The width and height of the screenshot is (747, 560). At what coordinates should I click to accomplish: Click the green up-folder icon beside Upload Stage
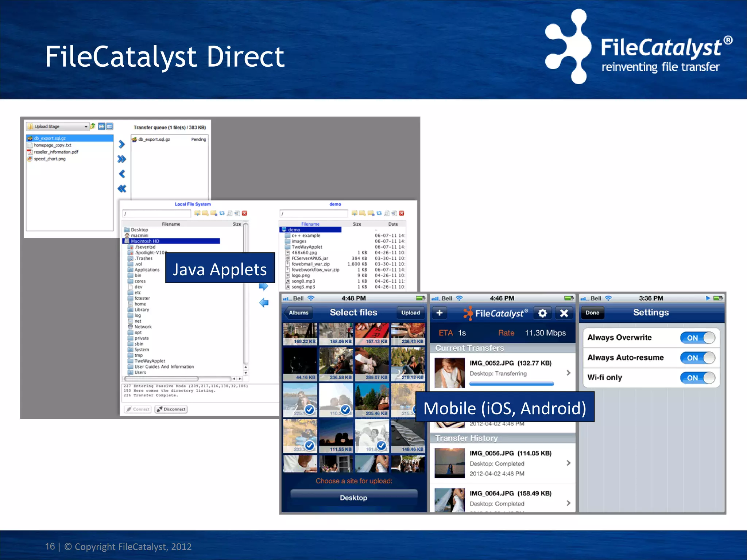(x=93, y=126)
